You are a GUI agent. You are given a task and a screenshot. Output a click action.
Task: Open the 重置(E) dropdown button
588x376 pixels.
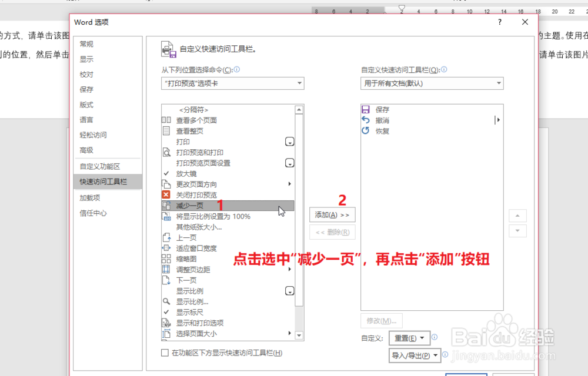point(409,338)
